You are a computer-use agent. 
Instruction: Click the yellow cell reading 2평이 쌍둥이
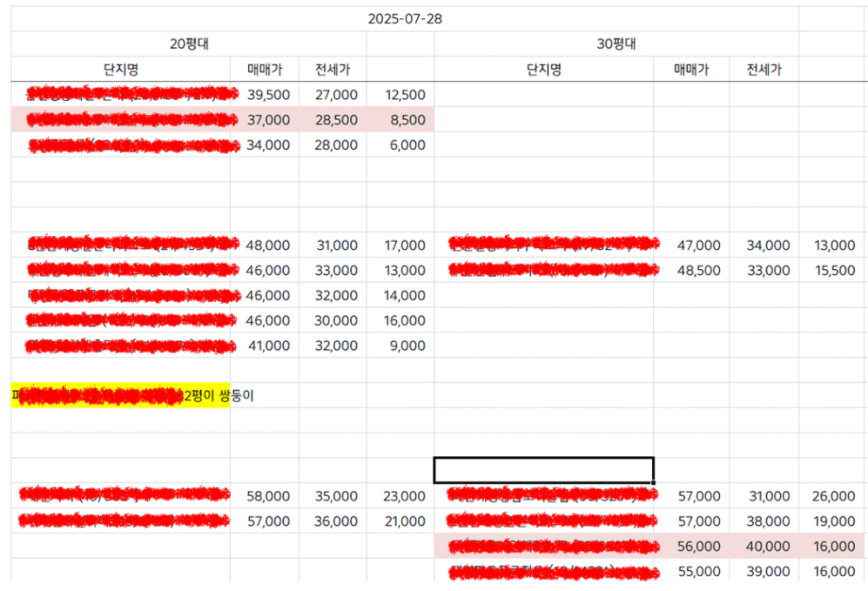121,395
